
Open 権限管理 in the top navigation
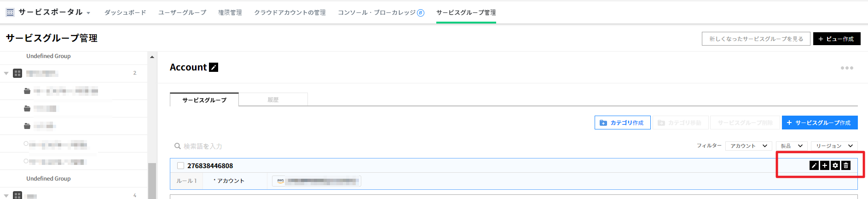[x=230, y=12]
